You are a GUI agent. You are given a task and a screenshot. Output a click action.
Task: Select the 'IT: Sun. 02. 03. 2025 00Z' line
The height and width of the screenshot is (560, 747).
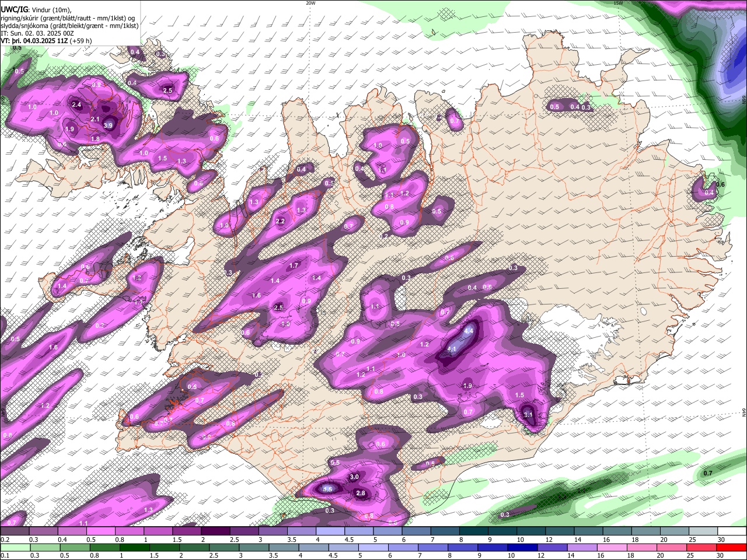tap(37, 33)
